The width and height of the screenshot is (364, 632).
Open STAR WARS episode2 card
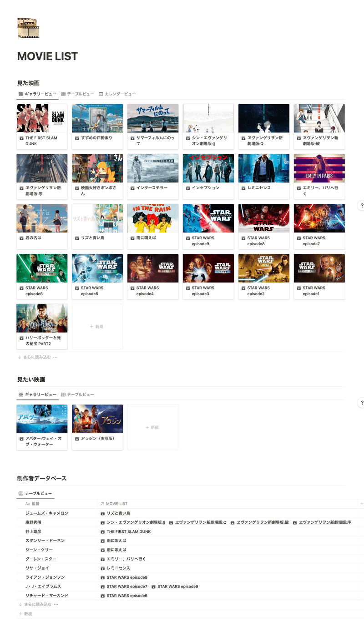pos(264,277)
